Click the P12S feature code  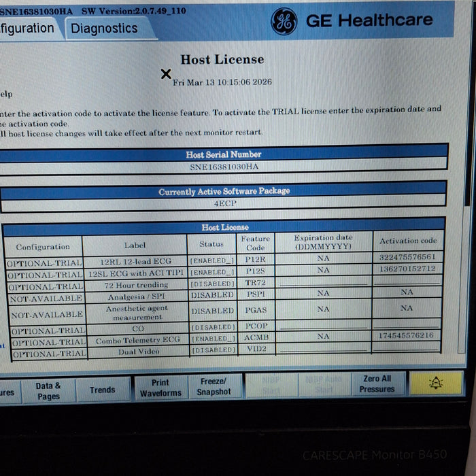(x=255, y=271)
